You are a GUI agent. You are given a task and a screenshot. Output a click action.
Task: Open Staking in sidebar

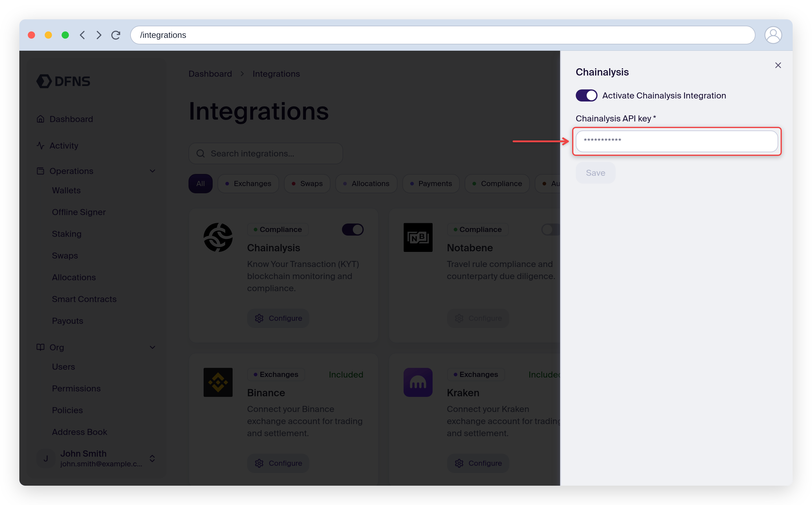(67, 234)
